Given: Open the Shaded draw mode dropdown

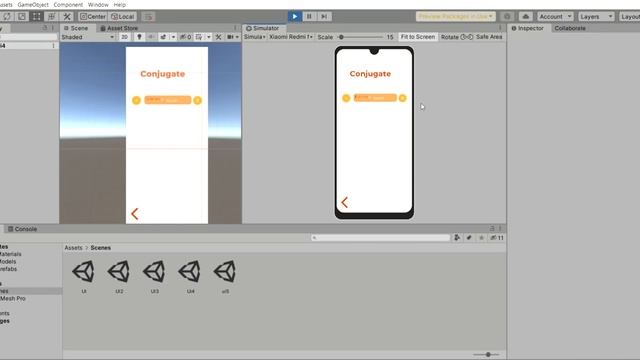Looking at the screenshot, I should click(x=87, y=37).
